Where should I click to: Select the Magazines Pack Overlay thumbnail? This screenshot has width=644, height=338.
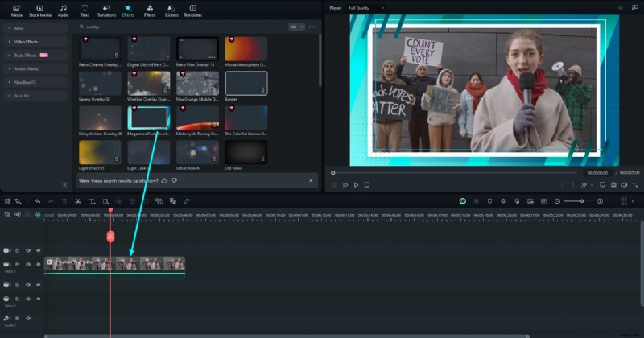pos(148,117)
